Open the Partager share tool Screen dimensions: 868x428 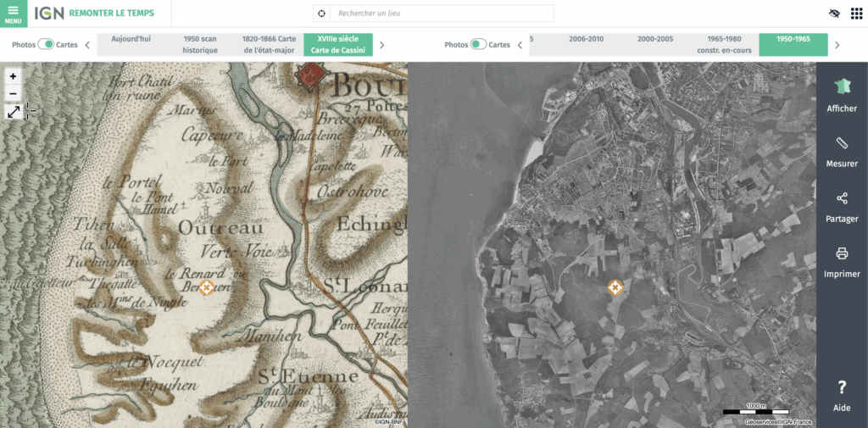842,205
